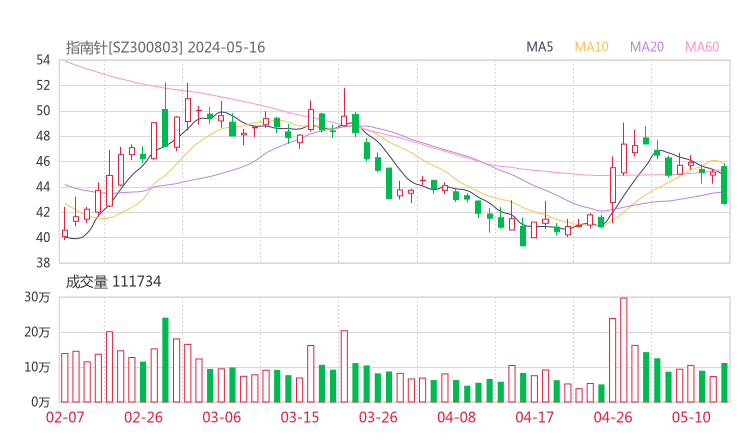Viewport: 740px width, 440px height.
Task: Click the 30万 volume axis label
Action: click(37, 297)
